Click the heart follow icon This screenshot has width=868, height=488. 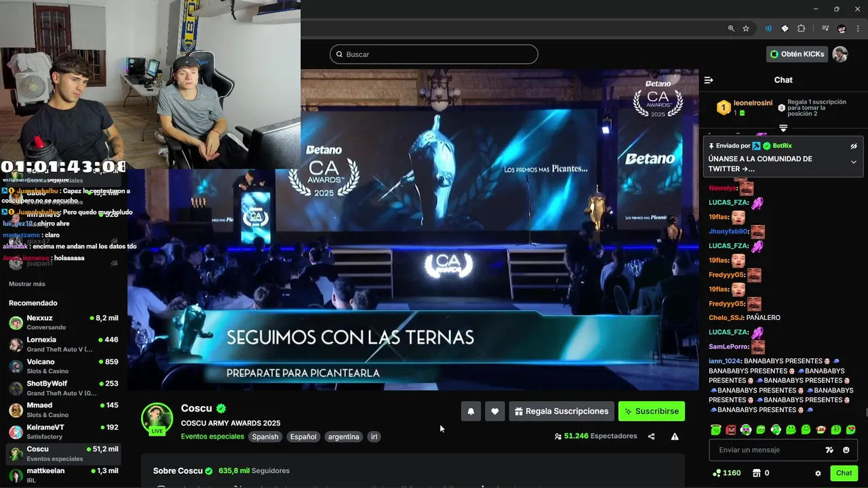click(495, 411)
